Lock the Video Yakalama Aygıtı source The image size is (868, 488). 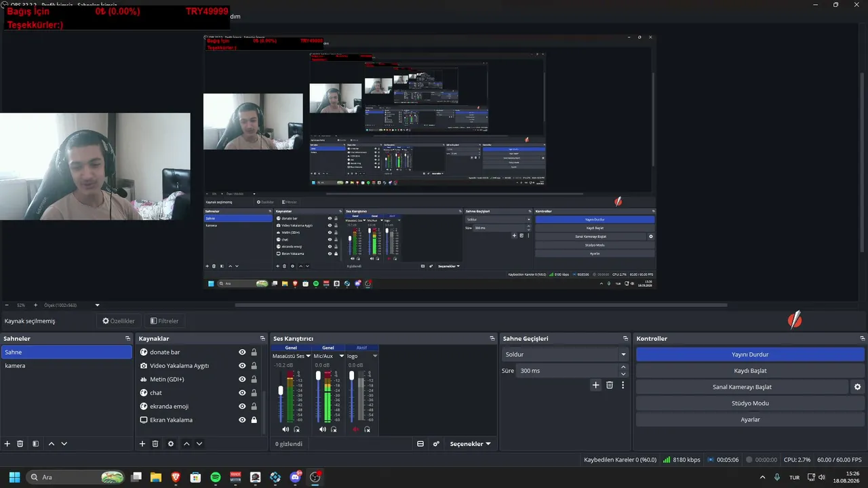tap(254, 366)
